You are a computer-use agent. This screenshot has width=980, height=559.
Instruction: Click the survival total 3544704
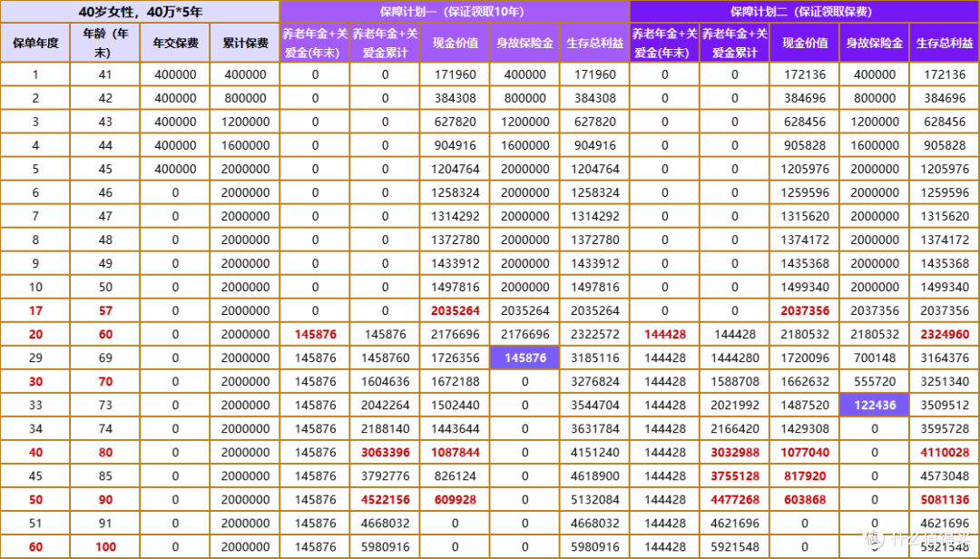[x=595, y=405]
